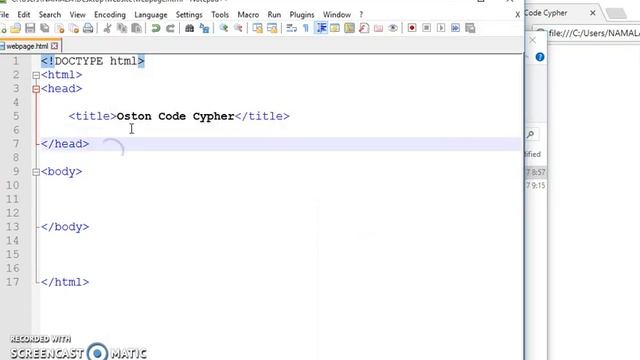Click the </html> closing tag
640x360 pixels.
click(65, 282)
